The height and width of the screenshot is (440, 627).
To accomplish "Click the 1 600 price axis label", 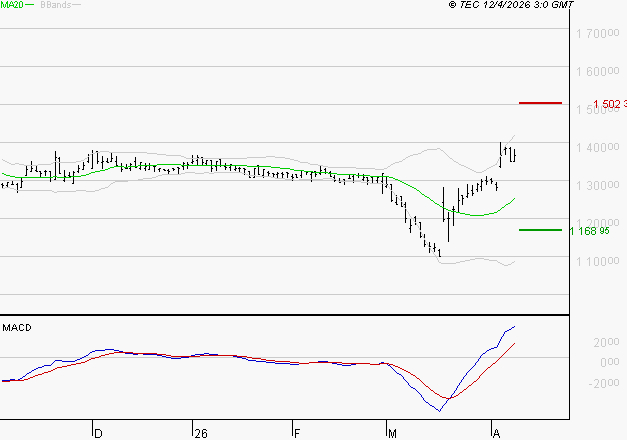I will pyautogui.click(x=597, y=72).
